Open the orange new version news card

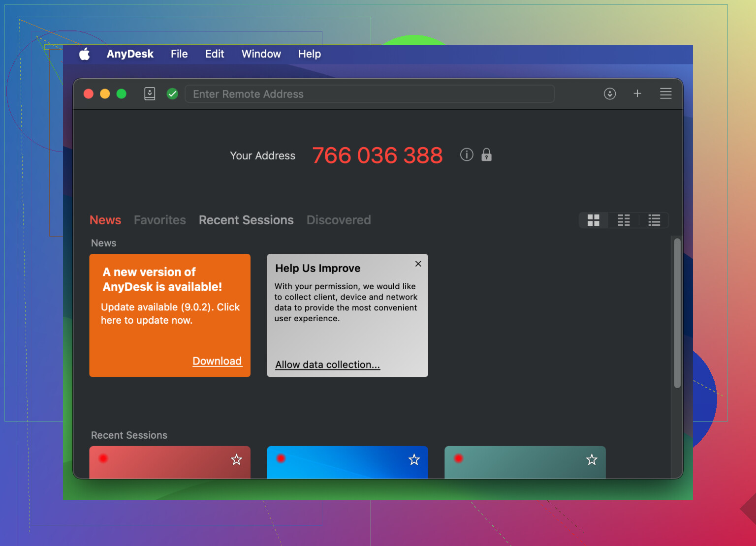pos(170,315)
